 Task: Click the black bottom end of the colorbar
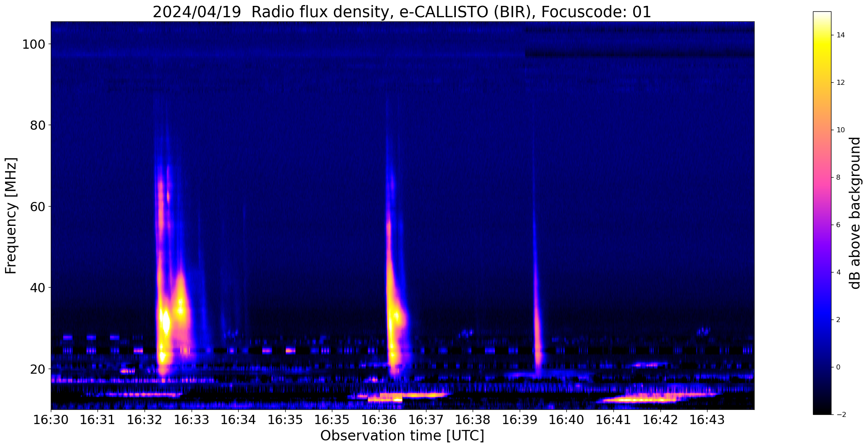[822, 409]
